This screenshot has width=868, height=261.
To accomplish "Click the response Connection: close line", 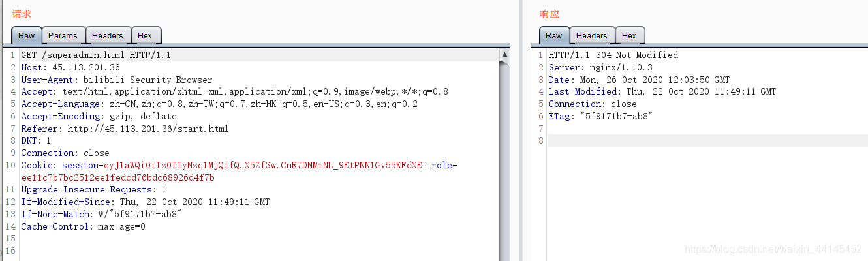I will [592, 104].
